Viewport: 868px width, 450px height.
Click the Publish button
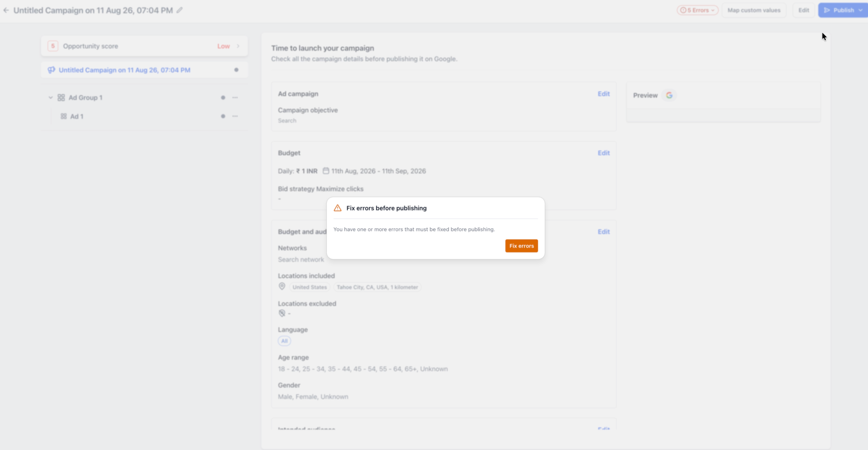pos(839,10)
